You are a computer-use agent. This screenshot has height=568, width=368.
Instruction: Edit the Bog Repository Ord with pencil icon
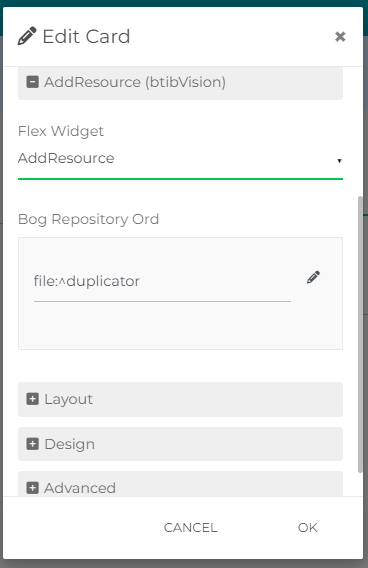point(313,277)
